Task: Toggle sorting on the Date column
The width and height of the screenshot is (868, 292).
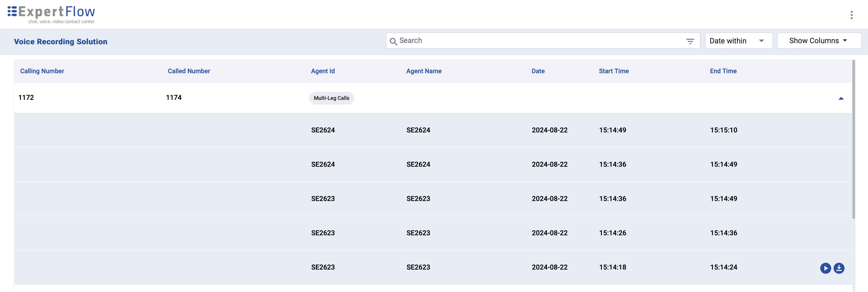Action: pyautogui.click(x=538, y=71)
